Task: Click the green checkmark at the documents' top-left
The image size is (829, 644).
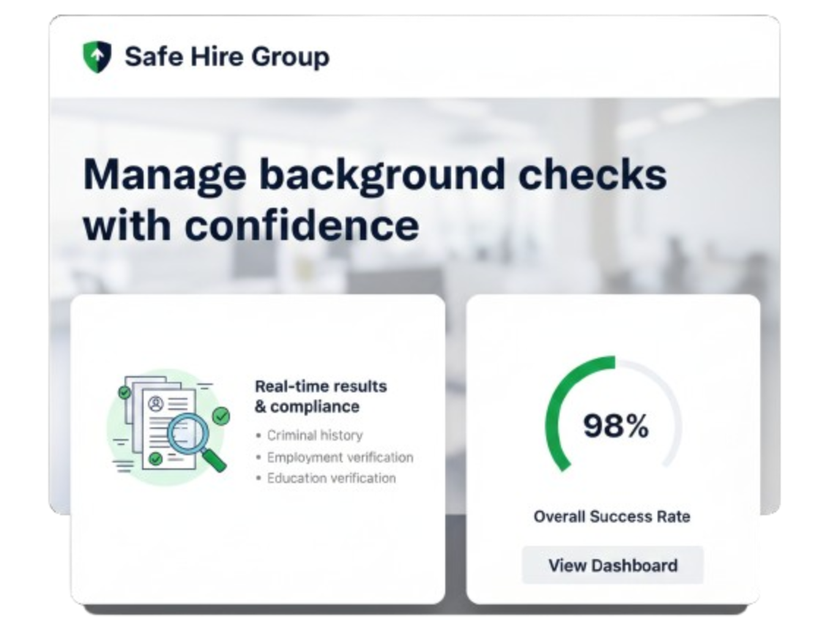Action: pyautogui.click(x=124, y=393)
